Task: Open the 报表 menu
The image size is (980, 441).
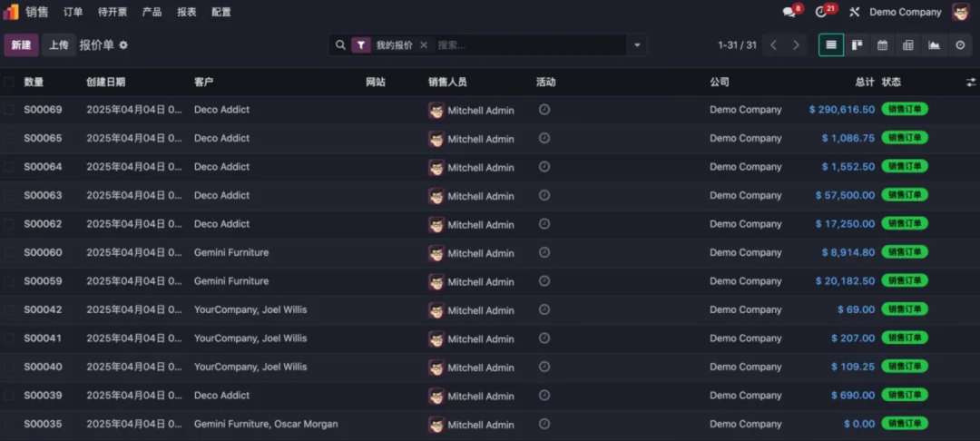Action: point(187,12)
